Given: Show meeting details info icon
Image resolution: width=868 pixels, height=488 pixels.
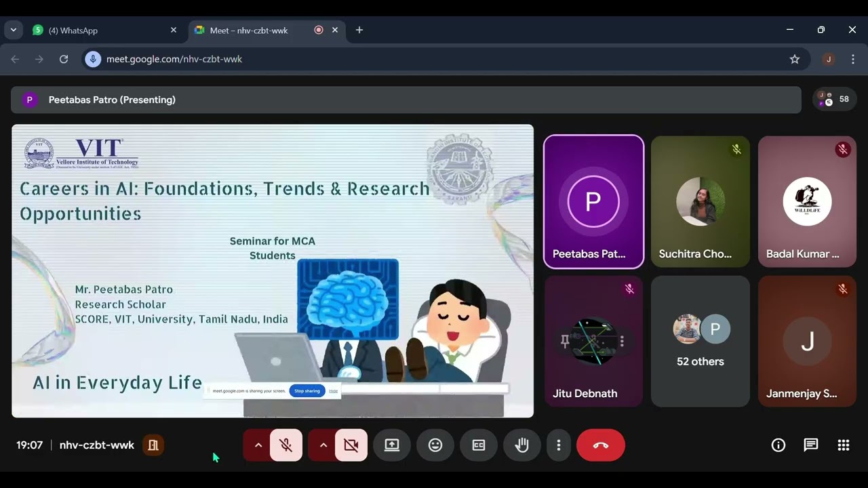Looking at the screenshot, I should click(778, 445).
